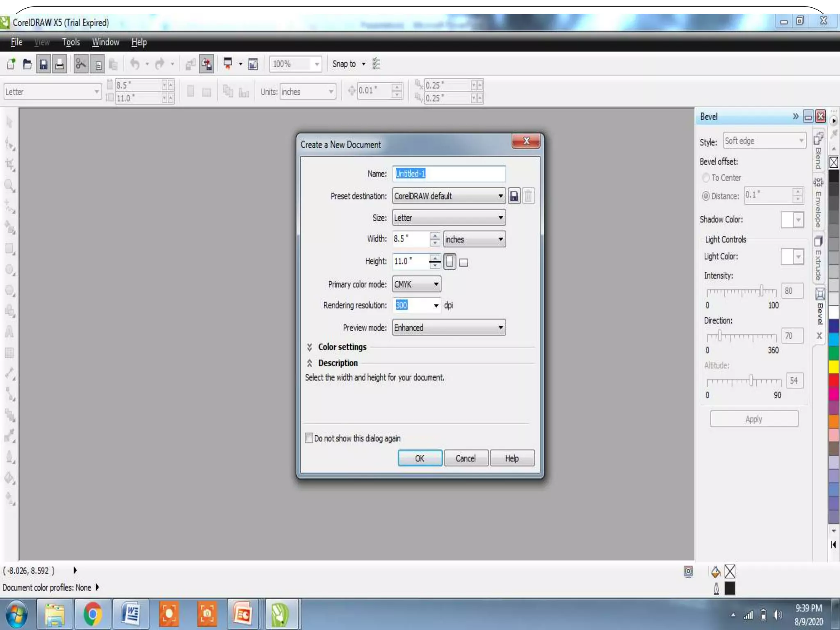Open the File menu
The height and width of the screenshot is (630, 840).
click(x=16, y=42)
